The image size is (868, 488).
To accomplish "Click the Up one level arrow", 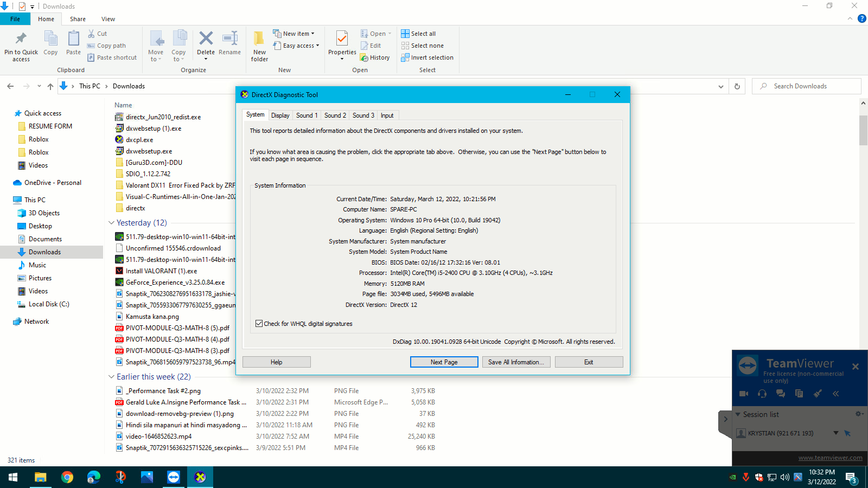I will pyautogui.click(x=50, y=86).
